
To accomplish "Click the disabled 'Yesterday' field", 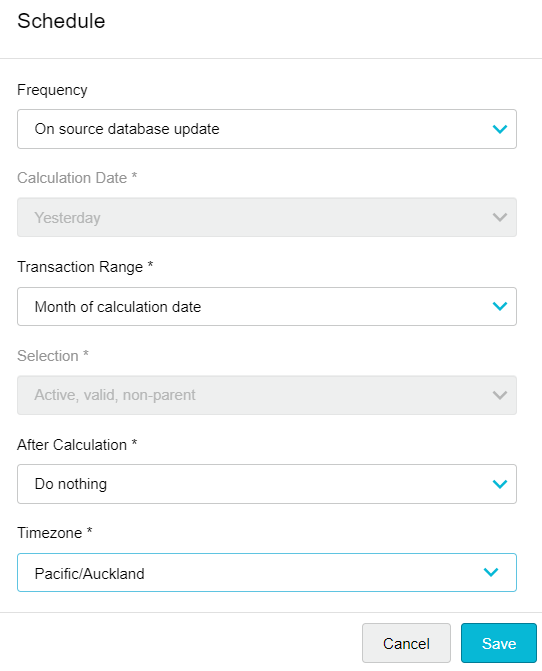I will click(x=267, y=217).
